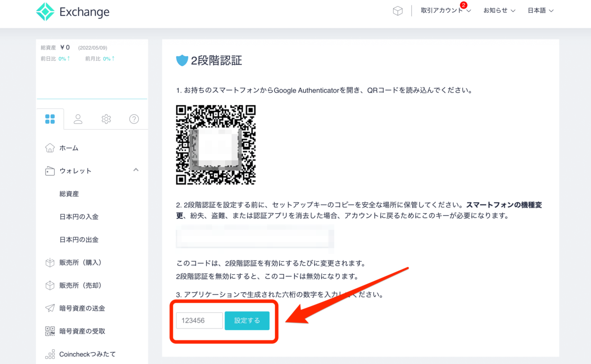Click the (2022/05/09) date text

93,48
